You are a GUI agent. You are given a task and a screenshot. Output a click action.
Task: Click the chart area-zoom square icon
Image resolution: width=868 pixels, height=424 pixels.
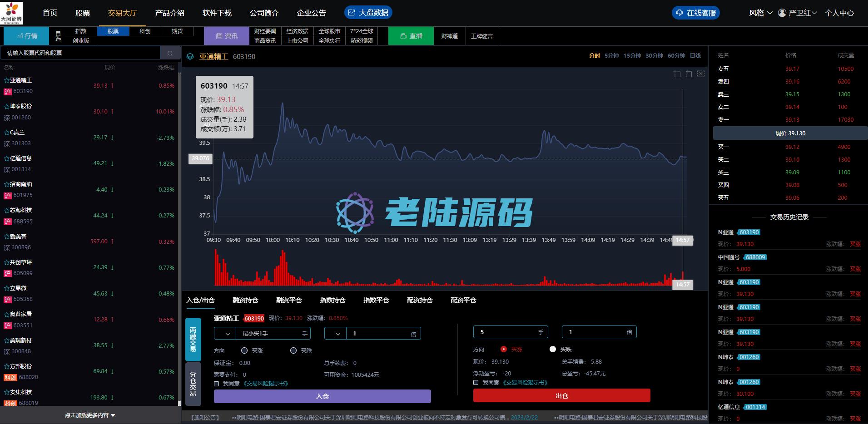tap(677, 74)
